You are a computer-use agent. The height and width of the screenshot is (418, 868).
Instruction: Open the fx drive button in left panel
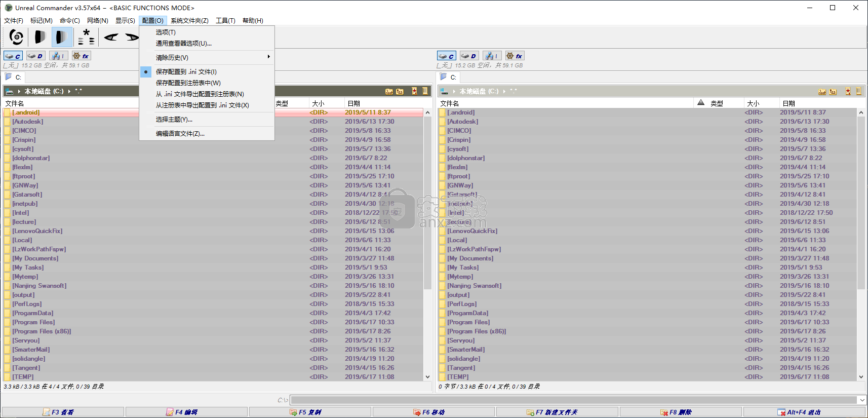81,56
